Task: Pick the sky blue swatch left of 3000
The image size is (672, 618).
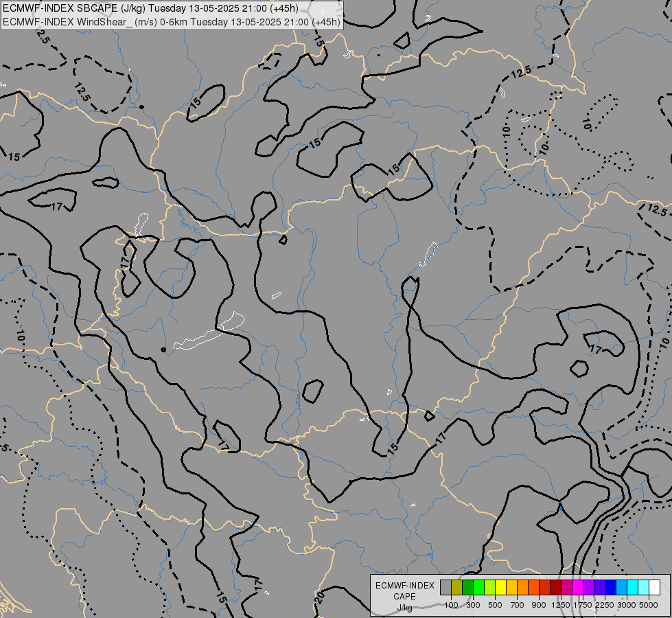Action: tap(621, 587)
